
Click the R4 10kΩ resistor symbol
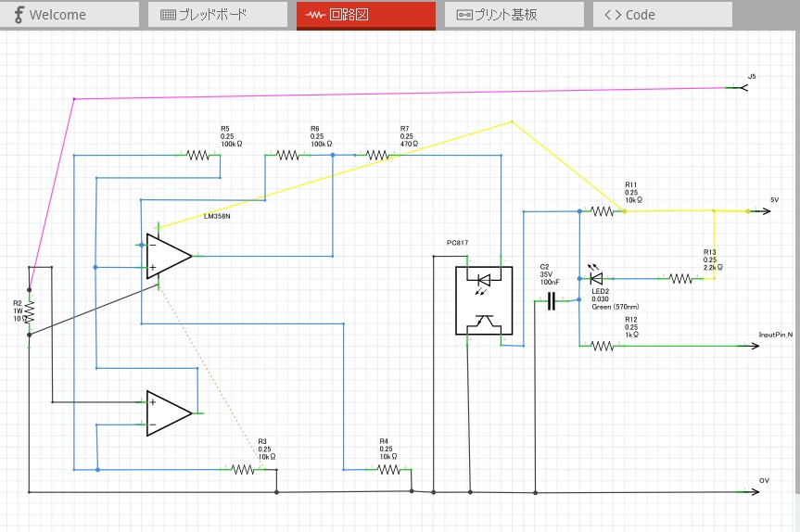pos(389,470)
